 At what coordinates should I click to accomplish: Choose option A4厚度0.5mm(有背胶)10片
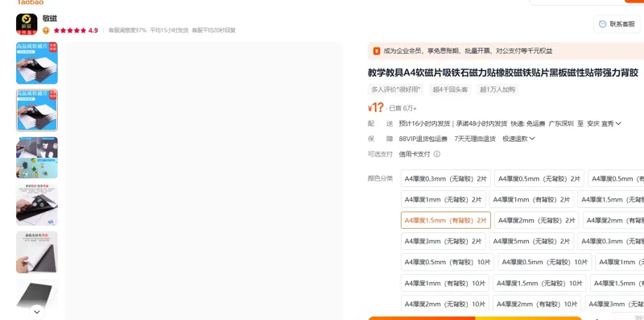(x=448, y=262)
